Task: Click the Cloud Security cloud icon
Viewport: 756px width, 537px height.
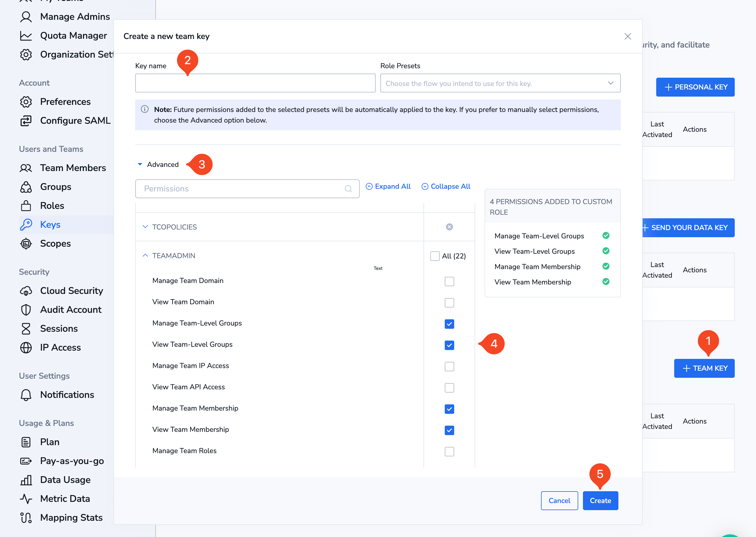Action: (26, 291)
